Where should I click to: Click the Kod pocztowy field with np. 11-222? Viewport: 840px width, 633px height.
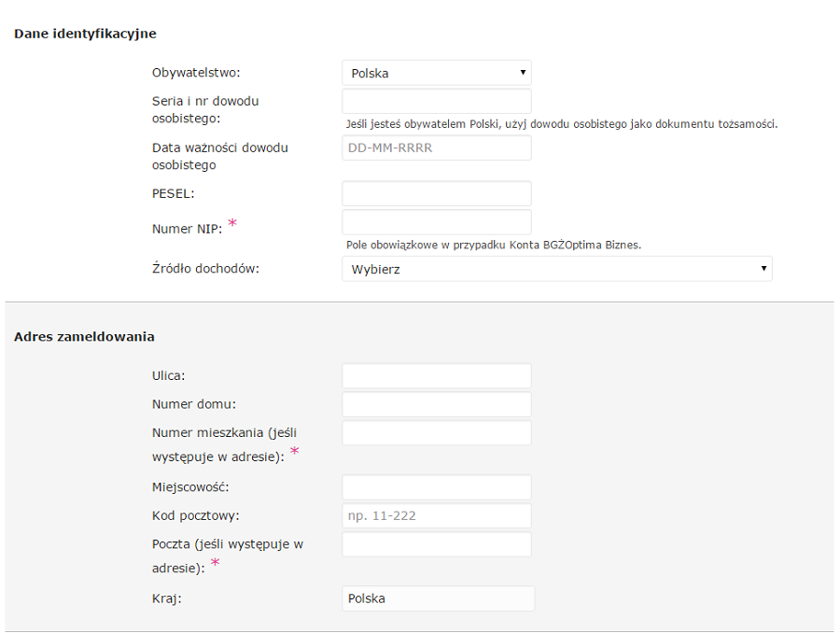click(437, 515)
